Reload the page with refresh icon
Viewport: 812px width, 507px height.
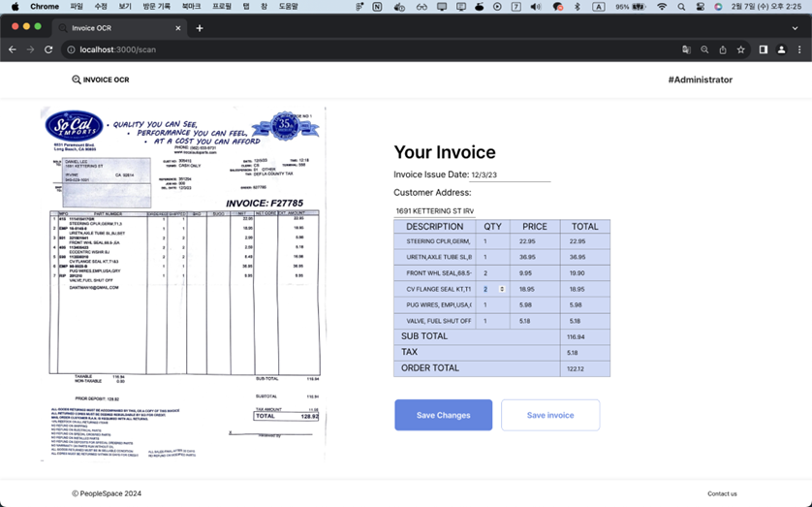tap(48, 49)
